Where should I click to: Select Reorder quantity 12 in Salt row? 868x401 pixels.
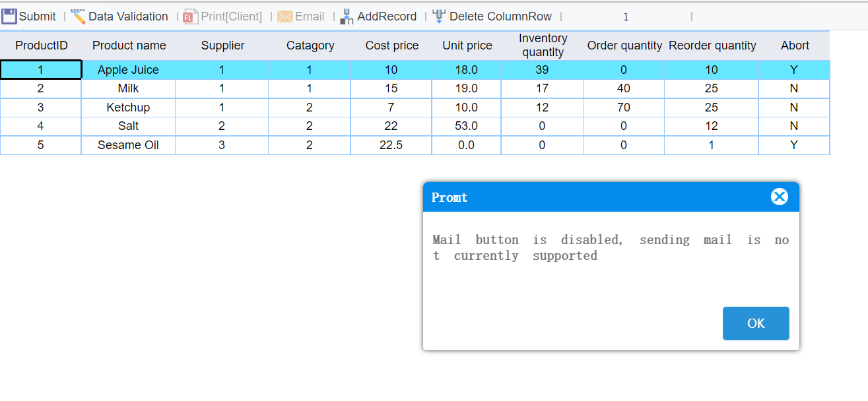pos(712,126)
